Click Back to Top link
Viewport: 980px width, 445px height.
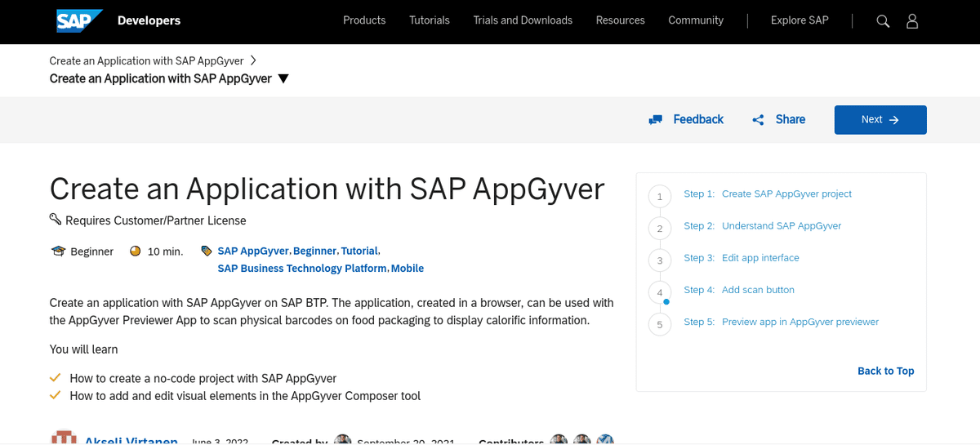886,371
